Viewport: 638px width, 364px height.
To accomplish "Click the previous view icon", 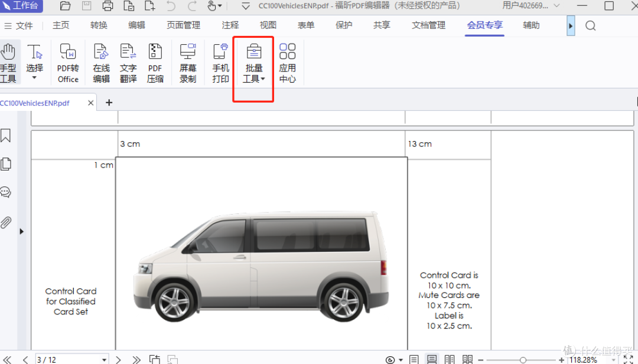I will click(155, 359).
